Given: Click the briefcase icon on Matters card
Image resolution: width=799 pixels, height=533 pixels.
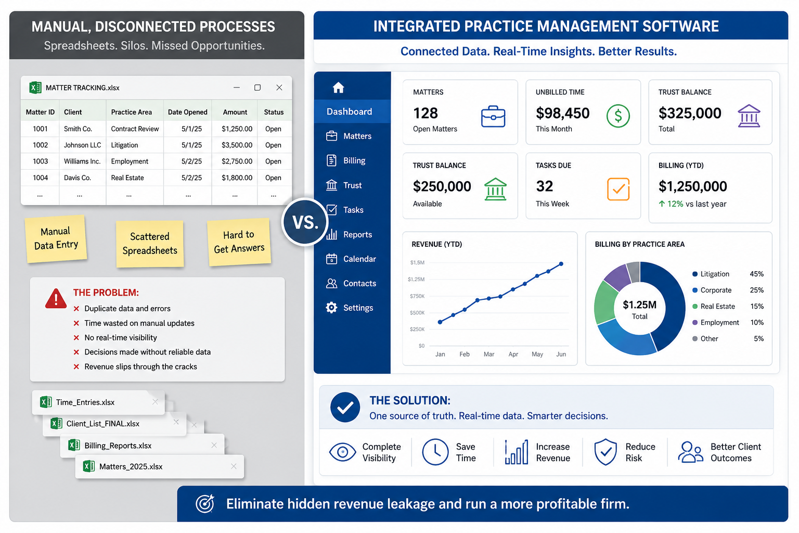Looking at the screenshot, I should 493,117.
